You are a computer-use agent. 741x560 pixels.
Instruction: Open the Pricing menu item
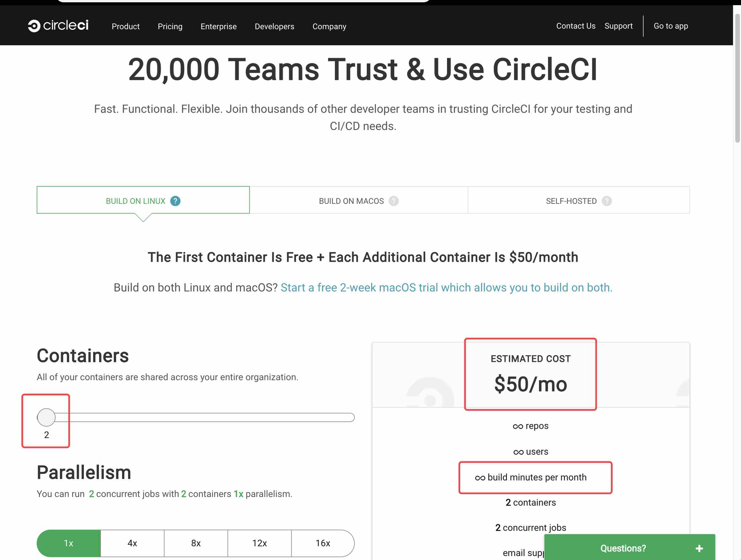tap(170, 26)
